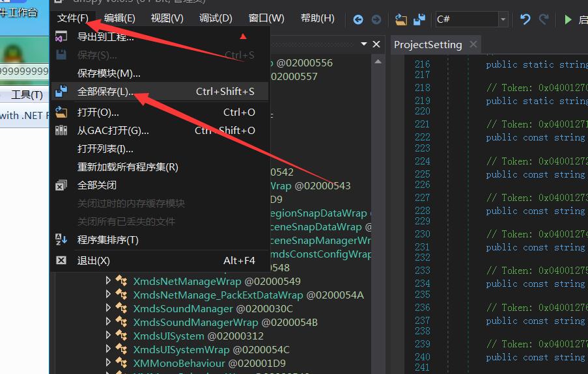Viewport: 588px width, 374px height.
Task: Expand the XmdsSoundManagerWrap tree node
Action: pyautogui.click(x=108, y=322)
